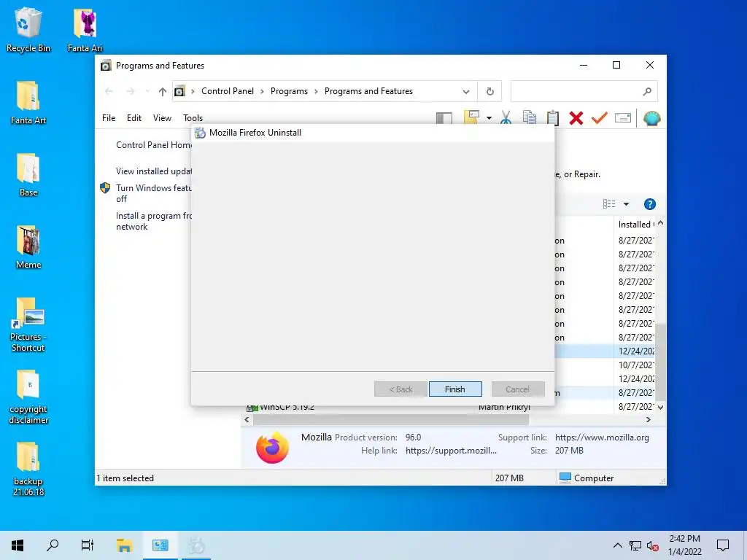This screenshot has width=747, height=560.
Task: Click Programs and Features breadcrumb segment
Action: point(368,91)
